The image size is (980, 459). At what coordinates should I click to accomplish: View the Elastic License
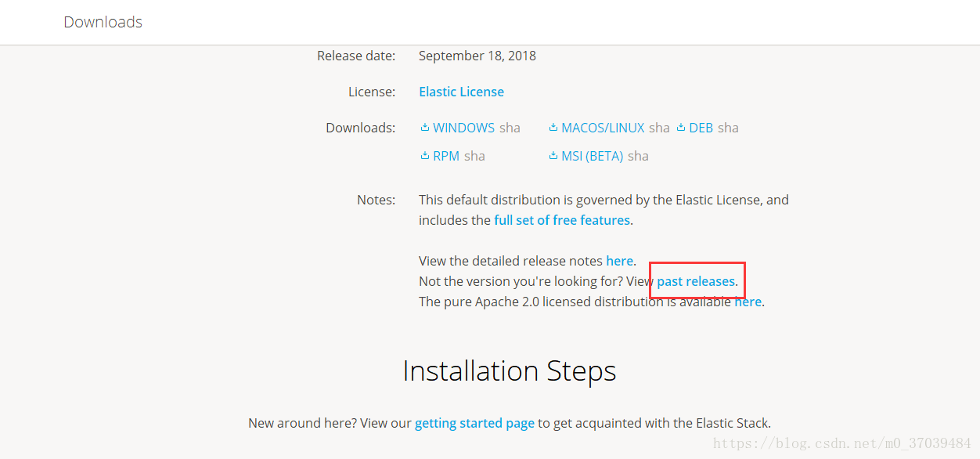tap(461, 92)
